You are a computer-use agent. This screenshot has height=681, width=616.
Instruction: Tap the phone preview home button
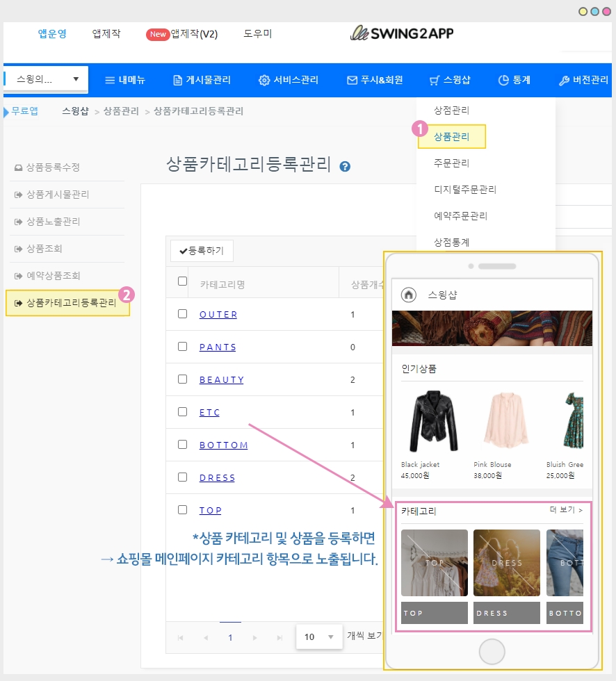[x=492, y=652]
